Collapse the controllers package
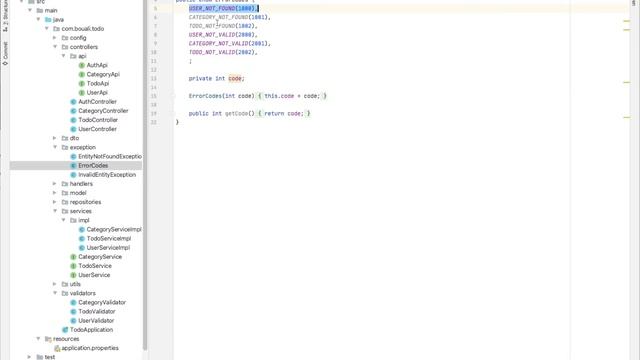 pyautogui.click(x=55, y=47)
